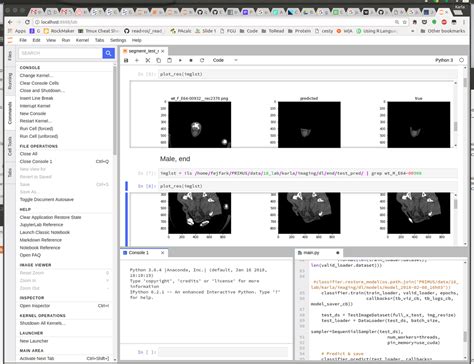The image size is (474, 364).
Task: Open the Other bookmarks folder
Action: [x=443, y=31]
